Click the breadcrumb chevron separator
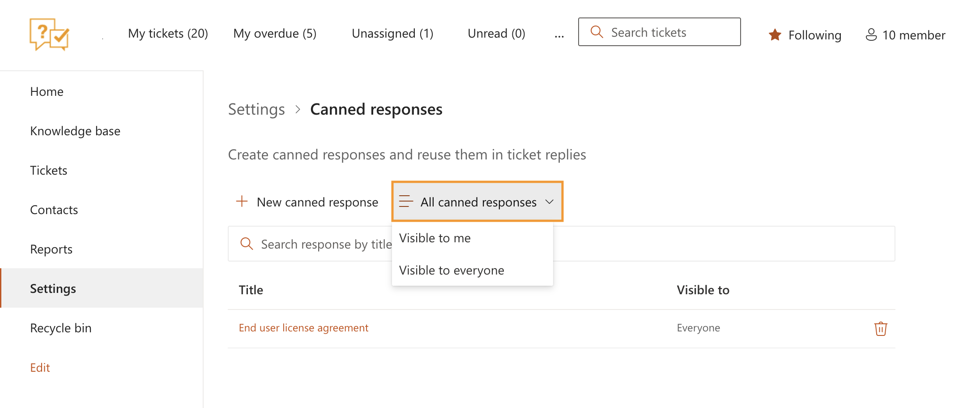The height and width of the screenshot is (408, 980). (x=298, y=109)
